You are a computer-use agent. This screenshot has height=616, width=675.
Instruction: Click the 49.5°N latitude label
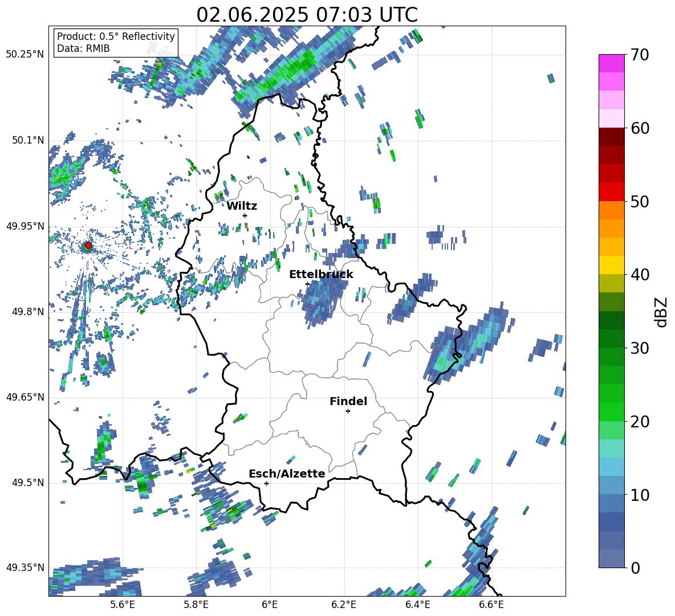click(x=29, y=482)
